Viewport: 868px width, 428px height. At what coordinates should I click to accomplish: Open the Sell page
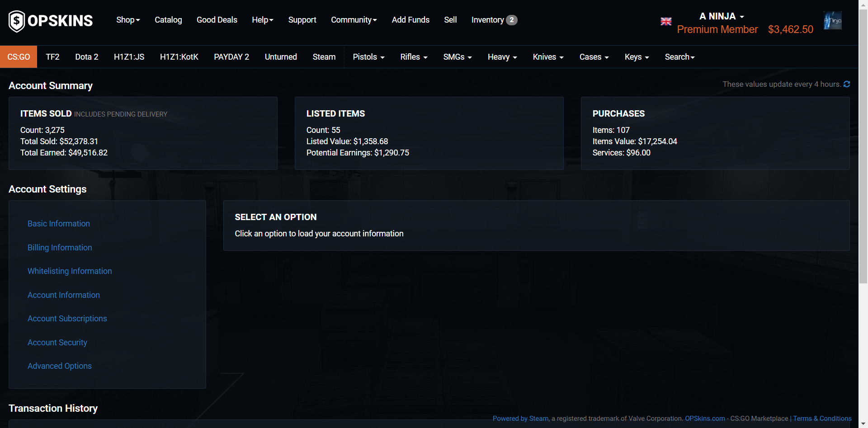(x=450, y=20)
